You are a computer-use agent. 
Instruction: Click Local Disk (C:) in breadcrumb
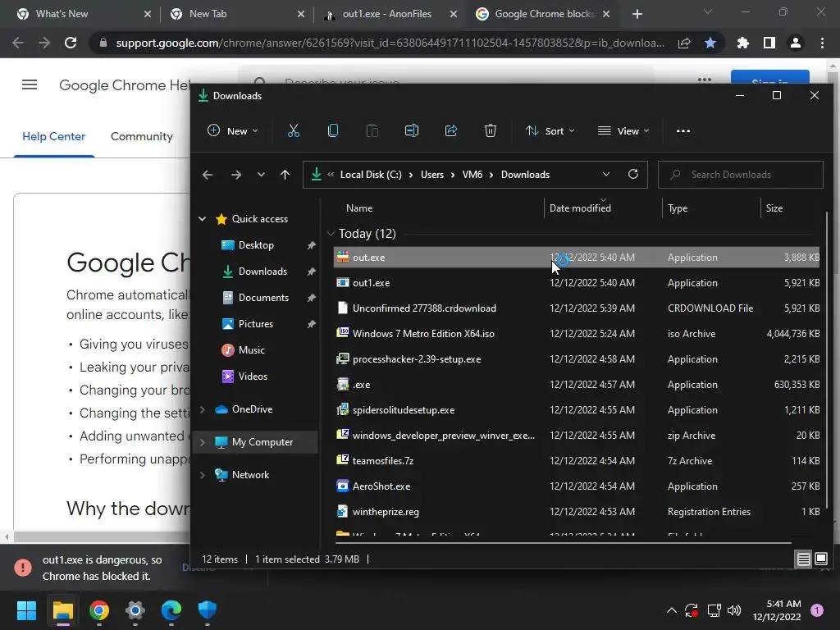[371, 175]
